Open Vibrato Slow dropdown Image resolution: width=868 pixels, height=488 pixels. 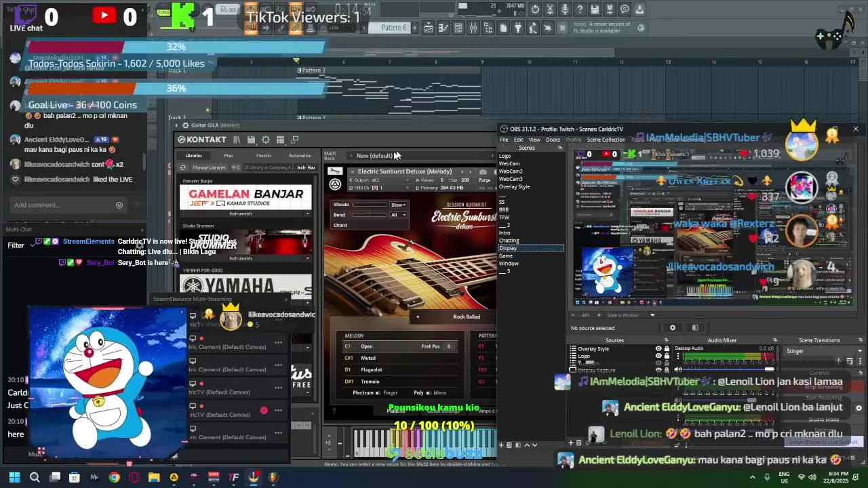click(x=398, y=205)
